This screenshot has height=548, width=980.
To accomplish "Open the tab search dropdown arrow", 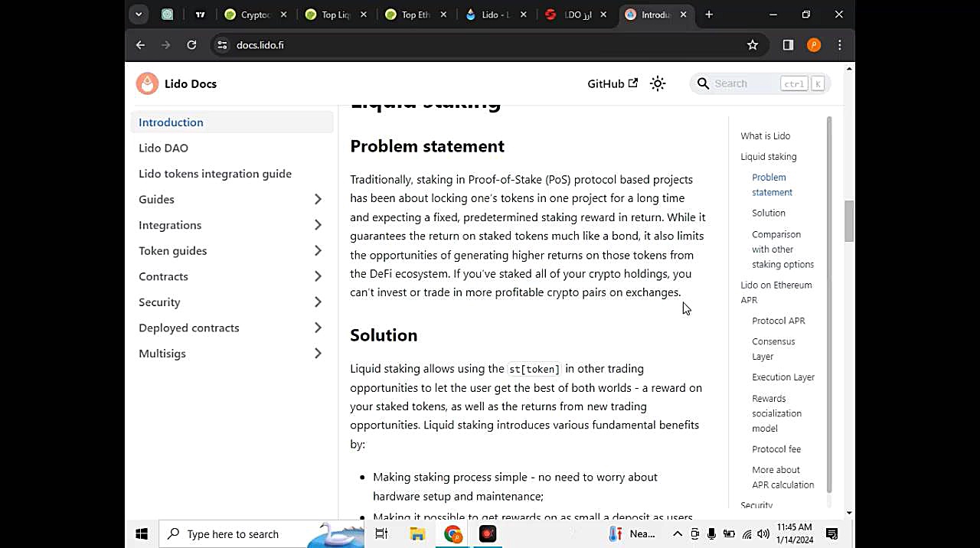I will (139, 15).
